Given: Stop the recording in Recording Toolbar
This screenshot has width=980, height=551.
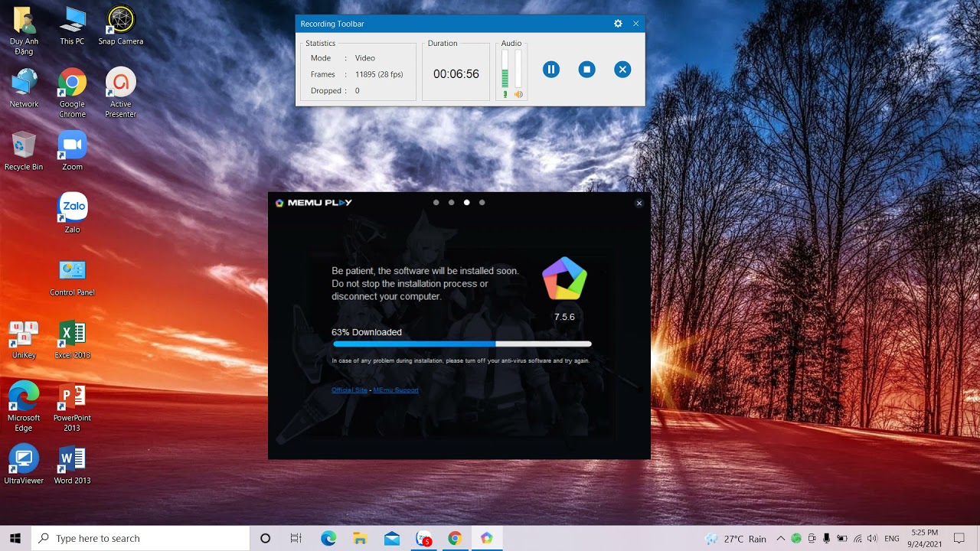Looking at the screenshot, I should coord(586,70).
